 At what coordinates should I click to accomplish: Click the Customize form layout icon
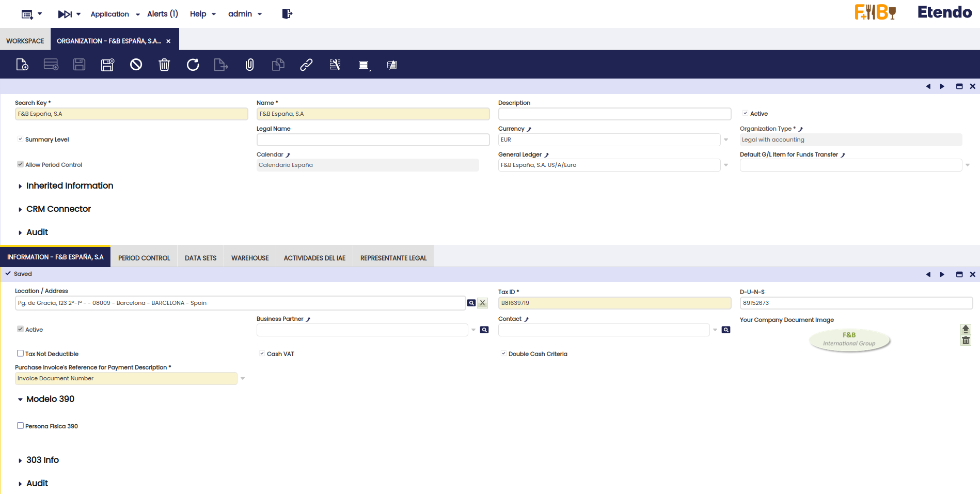[335, 65]
